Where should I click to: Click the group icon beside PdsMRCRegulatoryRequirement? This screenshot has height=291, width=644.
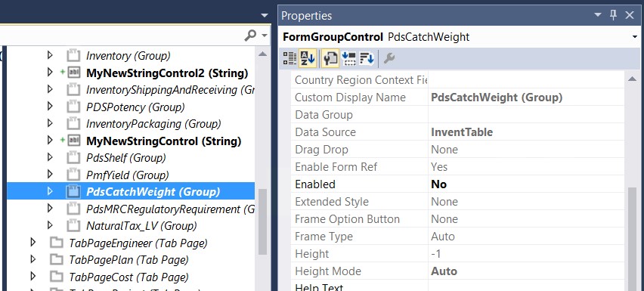tap(73, 209)
